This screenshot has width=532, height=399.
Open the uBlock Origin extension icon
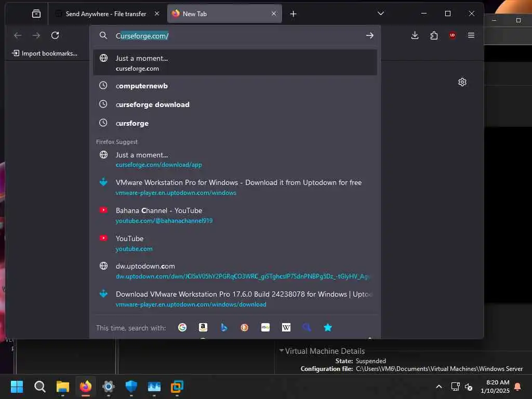[453, 35]
